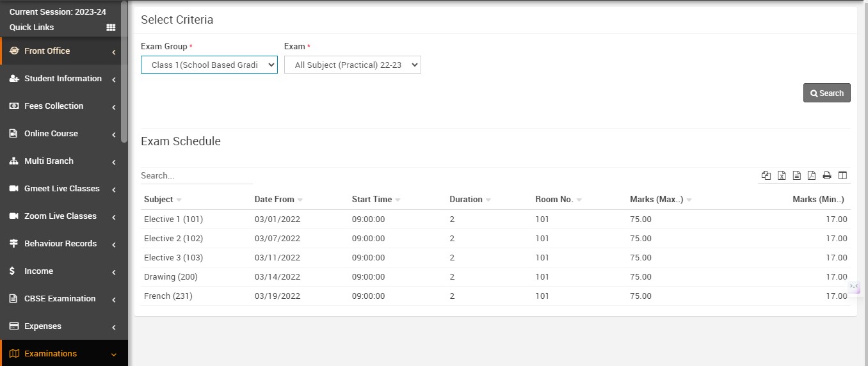The height and width of the screenshot is (366, 868).
Task: Export the exam schedule as PDF
Action: 812,175
